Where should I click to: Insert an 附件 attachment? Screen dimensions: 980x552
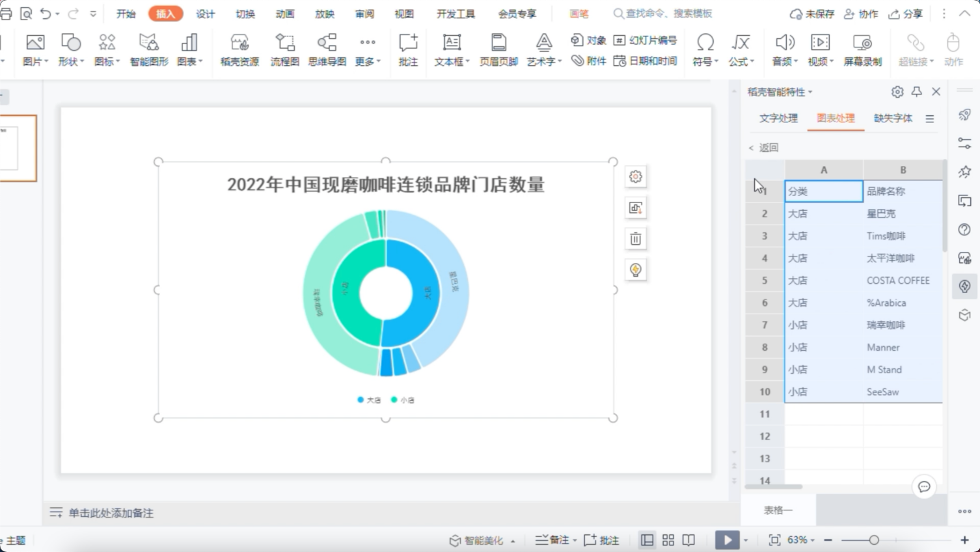click(x=588, y=61)
